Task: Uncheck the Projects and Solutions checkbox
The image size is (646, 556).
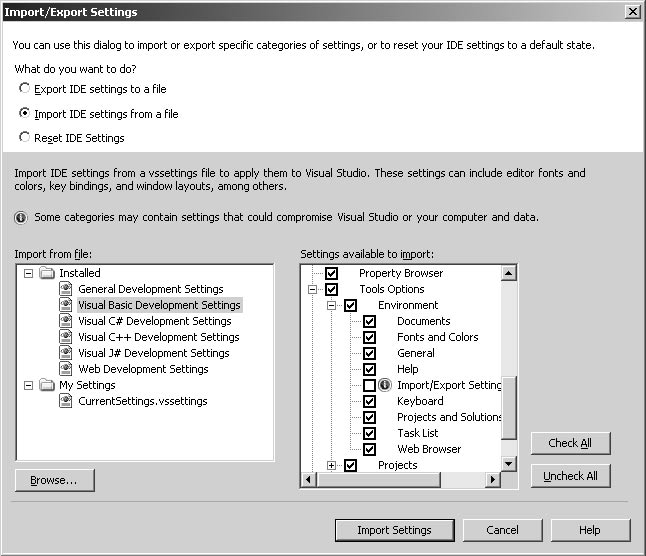Action: pyautogui.click(x=370, y=417)
